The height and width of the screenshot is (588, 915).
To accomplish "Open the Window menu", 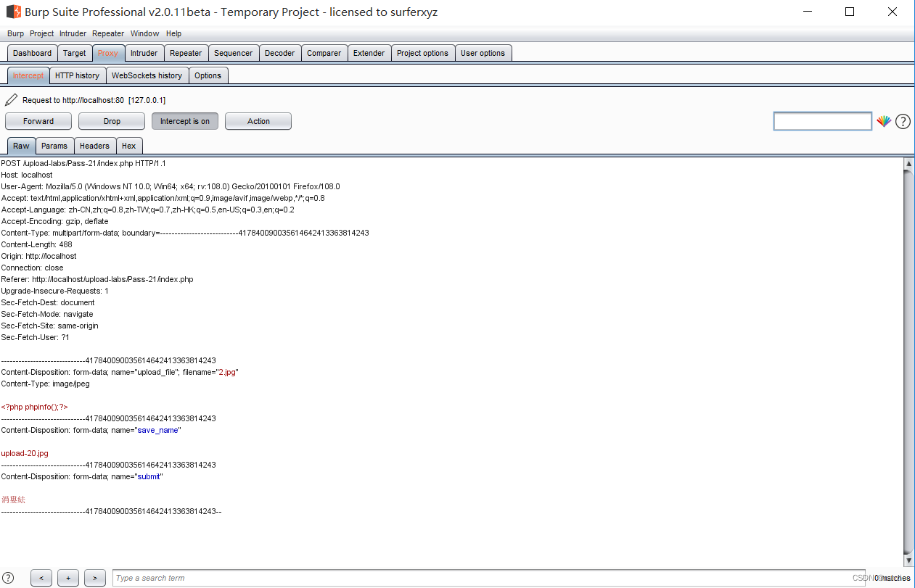I will (145, 33).
